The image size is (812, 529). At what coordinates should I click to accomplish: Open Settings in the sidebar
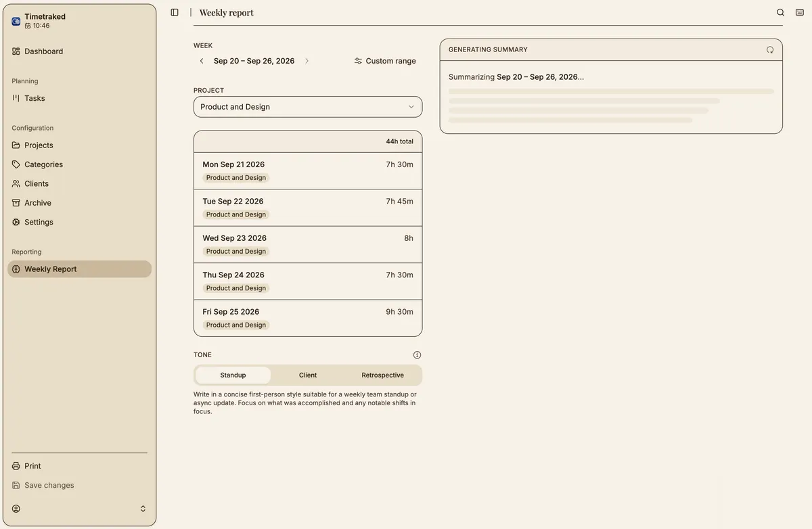(x=79, y=222)
